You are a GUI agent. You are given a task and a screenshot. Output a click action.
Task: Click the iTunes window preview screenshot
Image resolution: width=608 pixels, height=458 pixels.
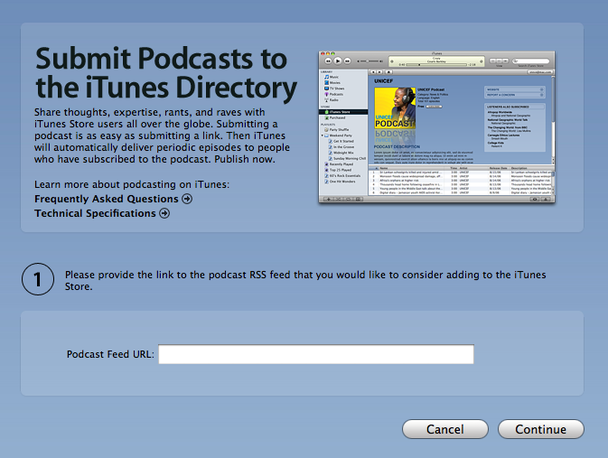(437, 127)
